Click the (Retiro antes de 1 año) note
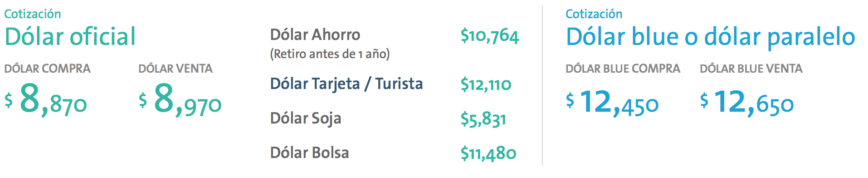 330,54
